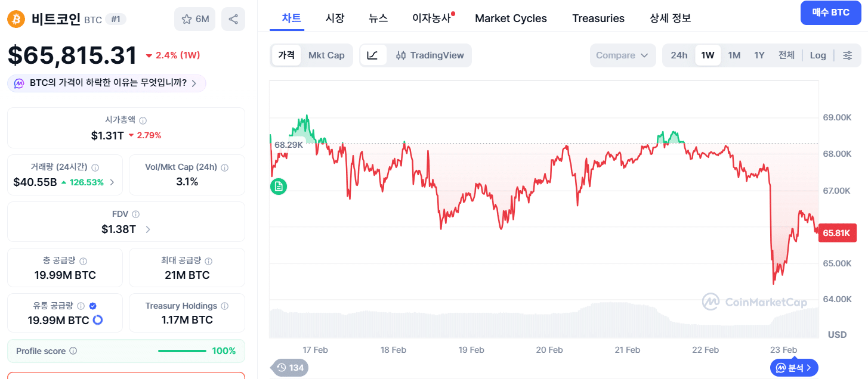
Task: Open the share options icon
Action: tap(234, 19)
